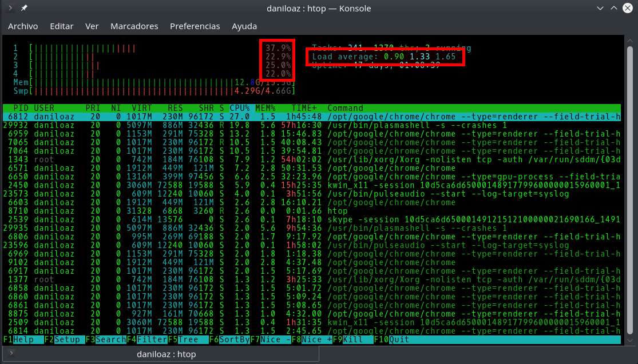
Task: Open the Preferencias menu
Action: coord(195,26)
